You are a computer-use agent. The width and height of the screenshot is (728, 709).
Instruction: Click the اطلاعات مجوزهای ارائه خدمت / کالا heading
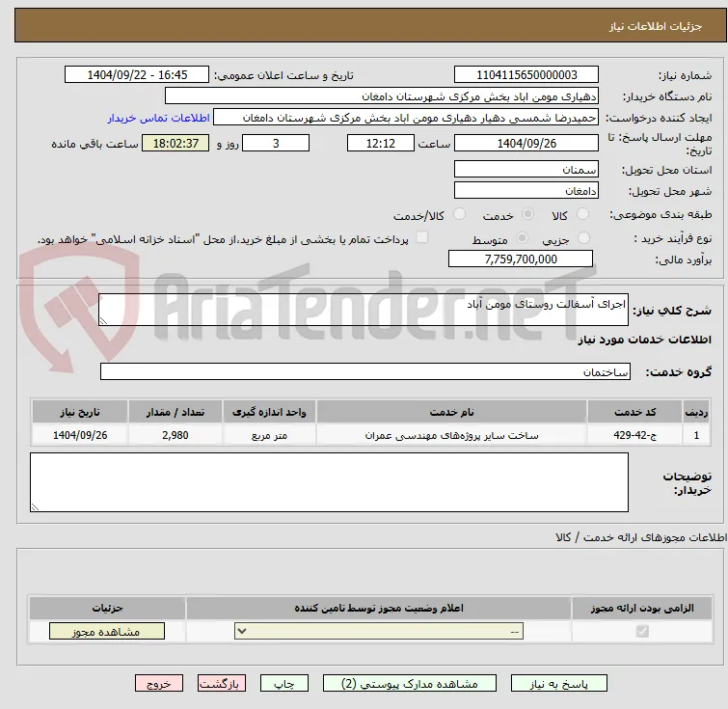point(640,537)
